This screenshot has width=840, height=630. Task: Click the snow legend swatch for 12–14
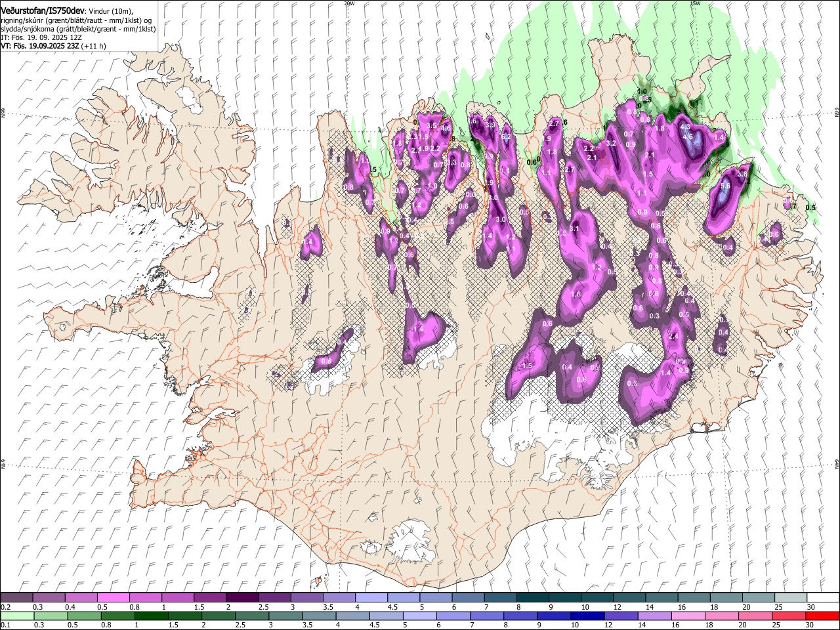pyautogui.click(x=629, y=597)
